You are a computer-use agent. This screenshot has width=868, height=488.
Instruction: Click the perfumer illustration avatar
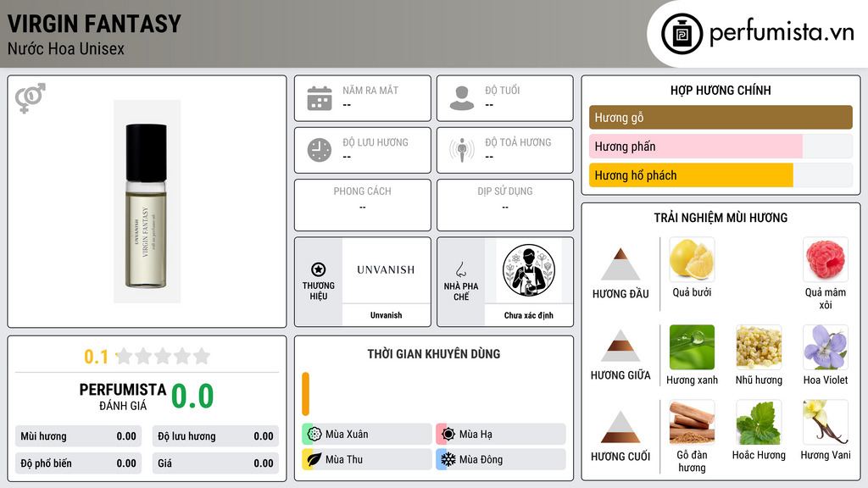tap(529, 270)
